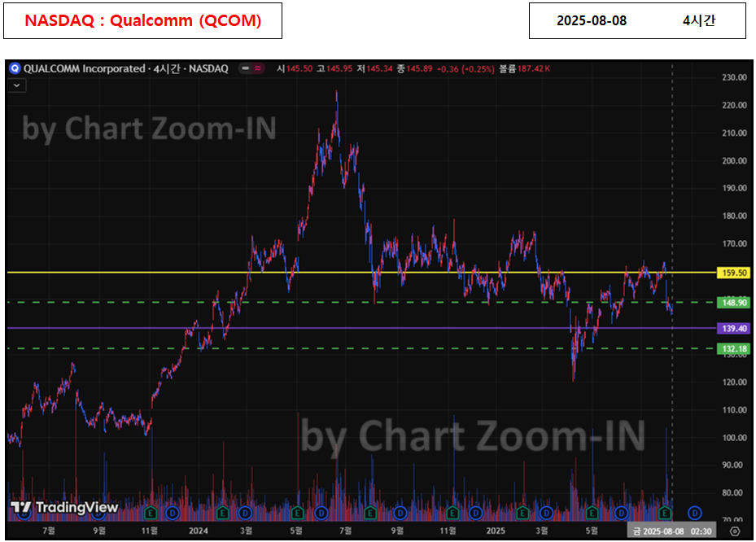This screenshot has width=756, height=542.
Task: Click the D dividend marker between 11월 and 2025
Action: 476,513
